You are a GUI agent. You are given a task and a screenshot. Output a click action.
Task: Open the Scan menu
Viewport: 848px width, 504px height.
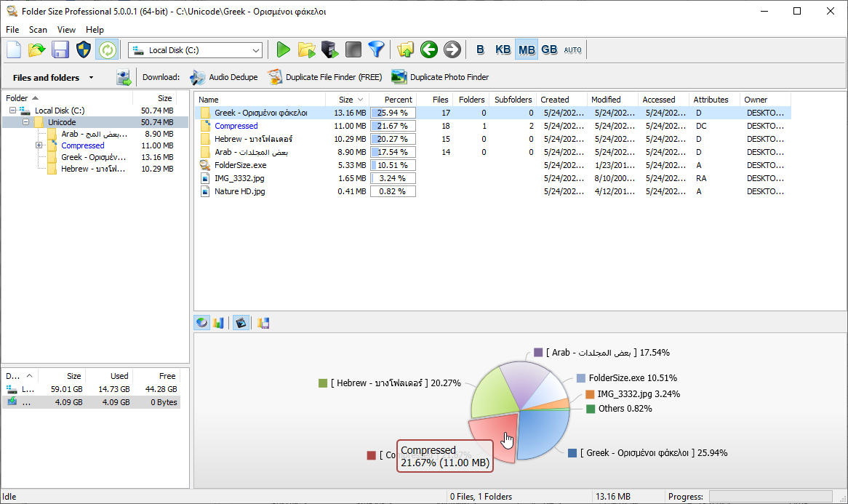(38, 30)
